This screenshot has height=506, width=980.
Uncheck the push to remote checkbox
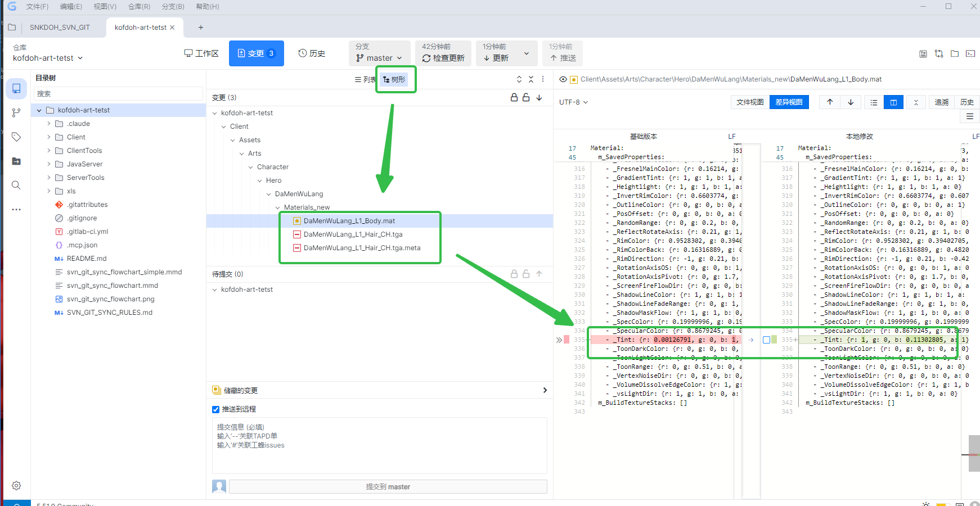(215, 409)
